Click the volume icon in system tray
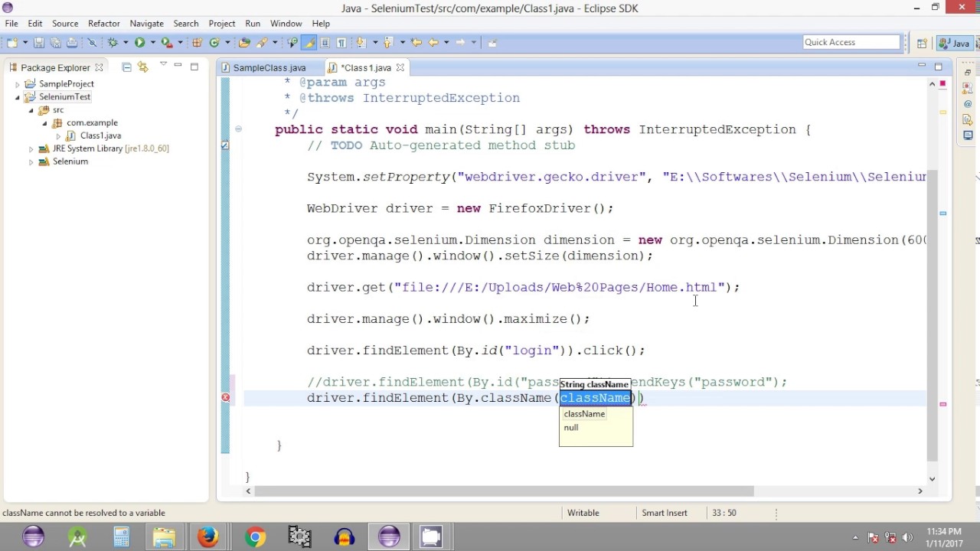Viewport: 980px width, 551px height. click(907, 537)
